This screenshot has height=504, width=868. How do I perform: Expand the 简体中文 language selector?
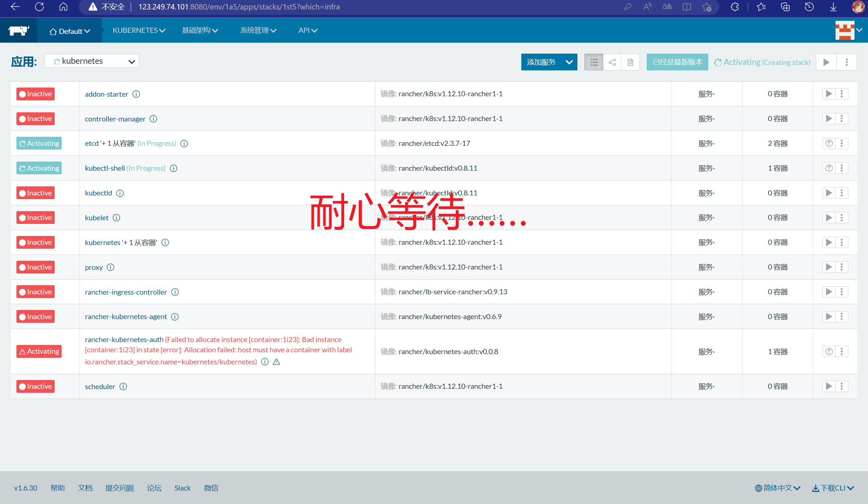point(777,488)
